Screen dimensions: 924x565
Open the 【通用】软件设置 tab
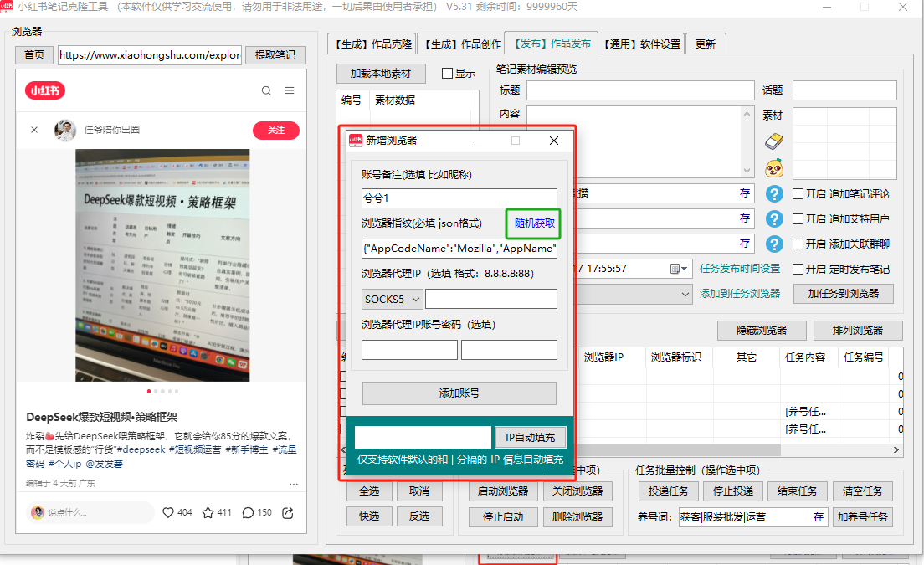pyautogui.click(x=642, y=44)
